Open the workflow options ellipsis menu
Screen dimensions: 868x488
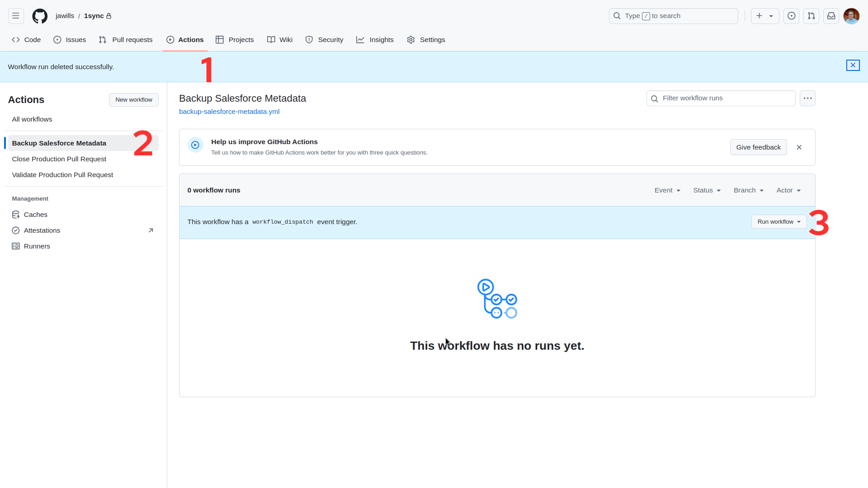pos(807,98)
